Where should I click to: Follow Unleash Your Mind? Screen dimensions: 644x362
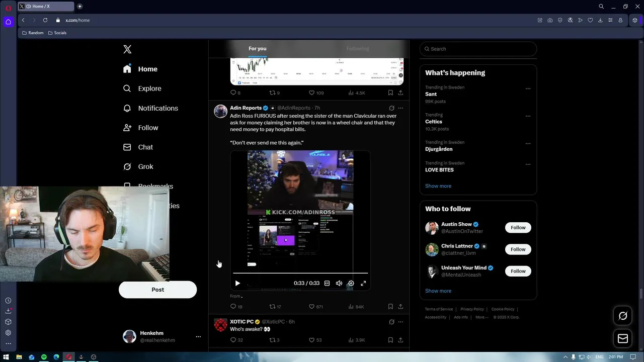(518, 271)
